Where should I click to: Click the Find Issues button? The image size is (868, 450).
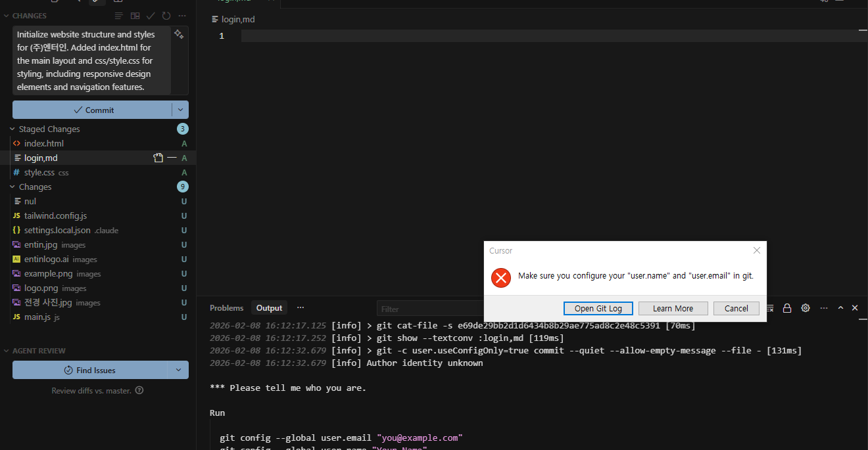point(89,370)
